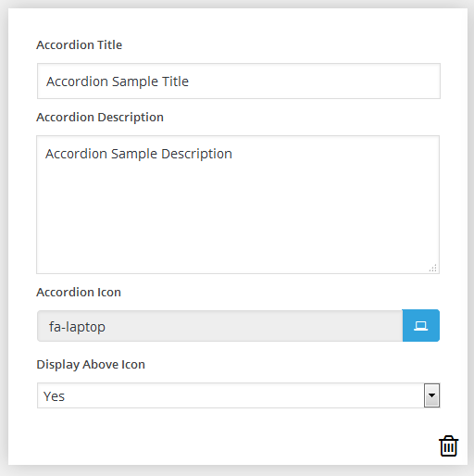Click the empty lower area of the description box
The height and width of the screenshot is (476, 474).
(238, 222)
